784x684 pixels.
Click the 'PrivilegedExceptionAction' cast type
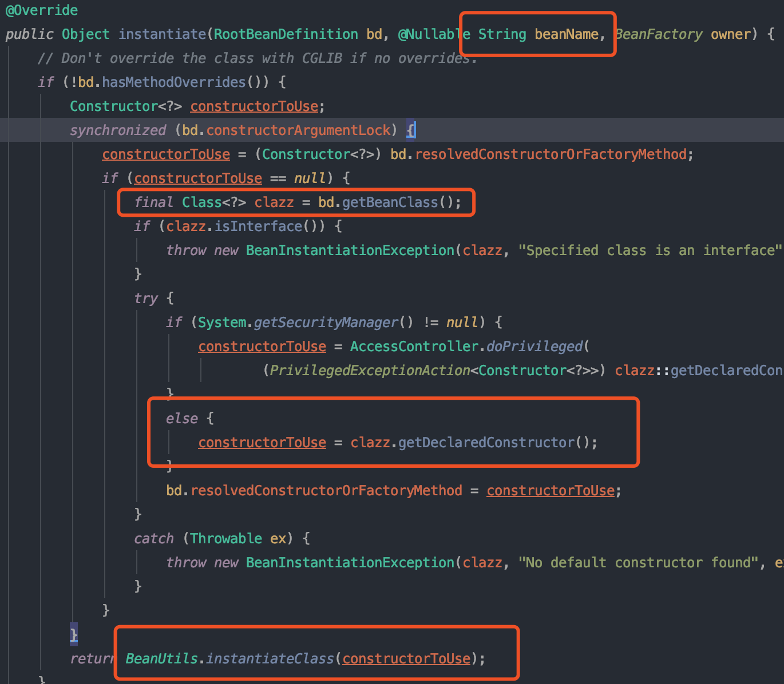click(x=370, y=371)
